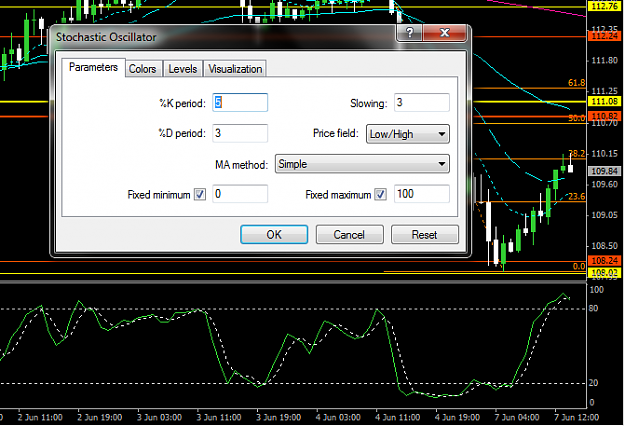The image size is (625, 426).
Task: Click the oscillator 80 level label
Action: pos(593,308)
